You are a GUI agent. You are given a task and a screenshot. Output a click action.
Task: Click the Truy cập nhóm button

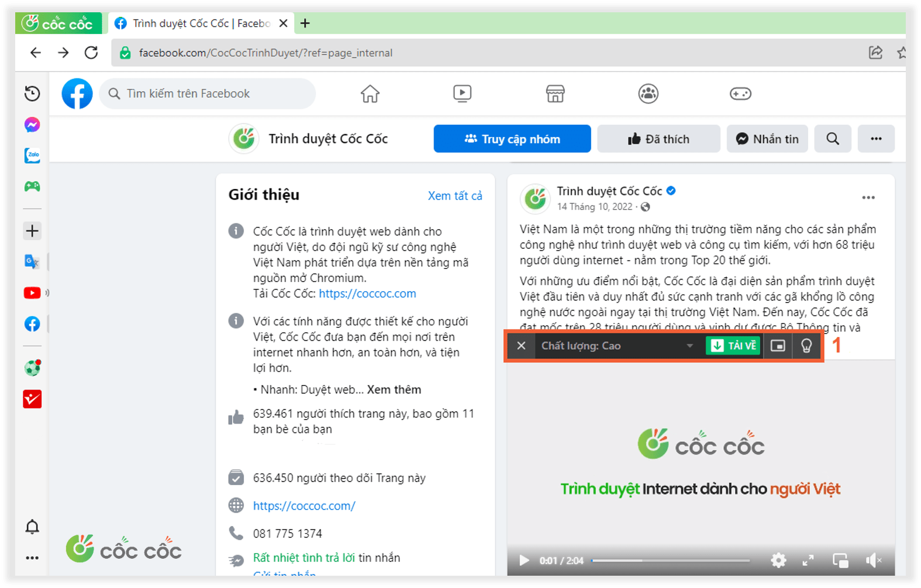(x=512, y=139)
